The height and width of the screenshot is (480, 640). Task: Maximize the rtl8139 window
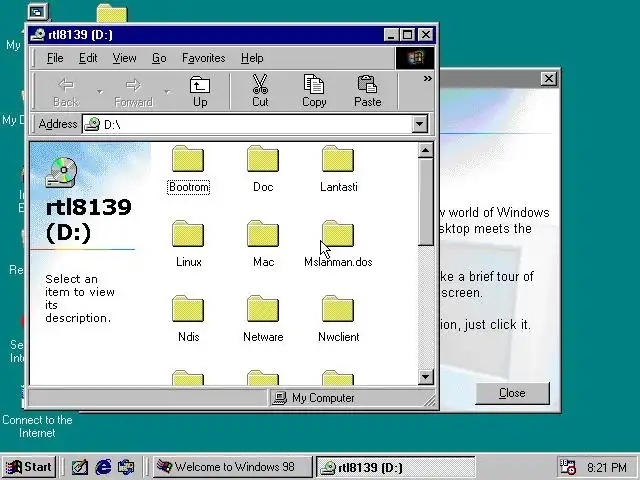point(407,35)
